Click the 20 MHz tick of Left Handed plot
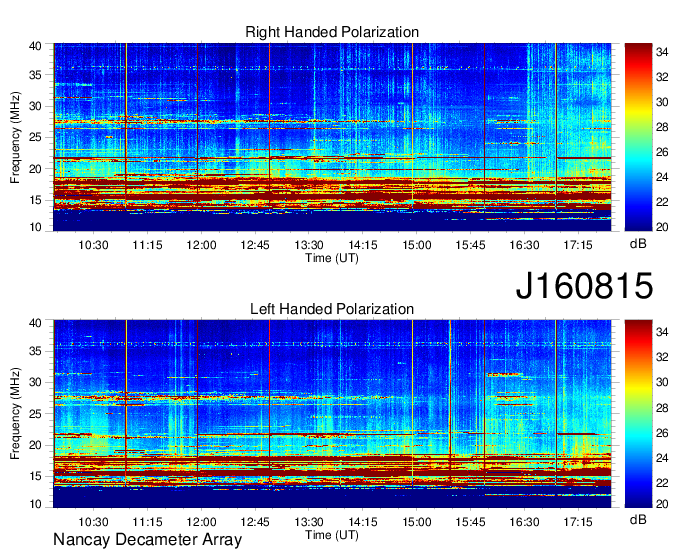The height and width of the screenshot is (552, 680). pyautogui.click(x=35, y=445)
